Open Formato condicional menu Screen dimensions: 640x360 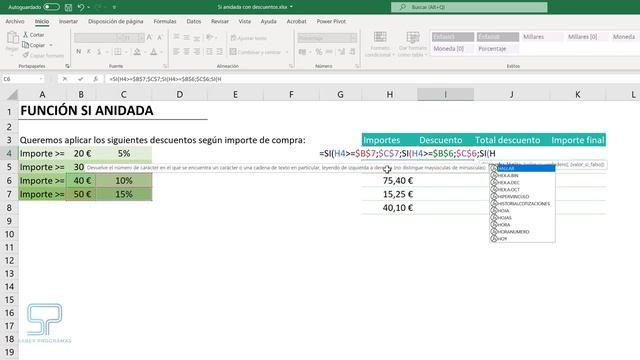click(x=380, y=44)
